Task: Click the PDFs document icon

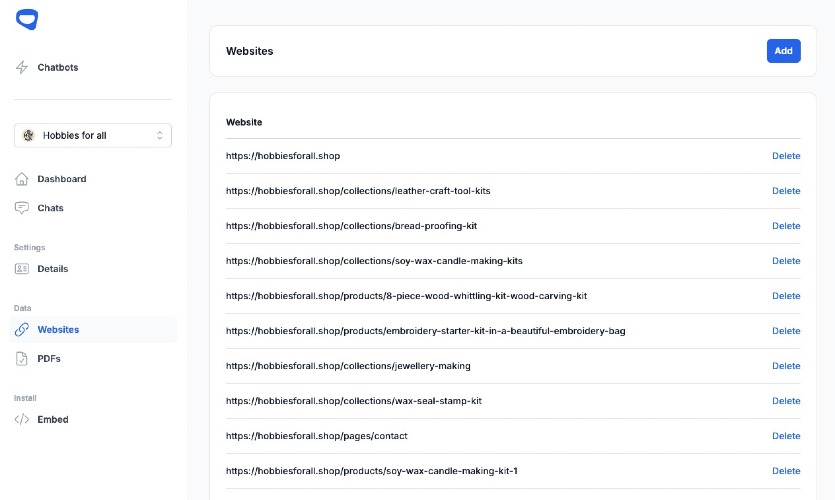Action: (22, 359)
